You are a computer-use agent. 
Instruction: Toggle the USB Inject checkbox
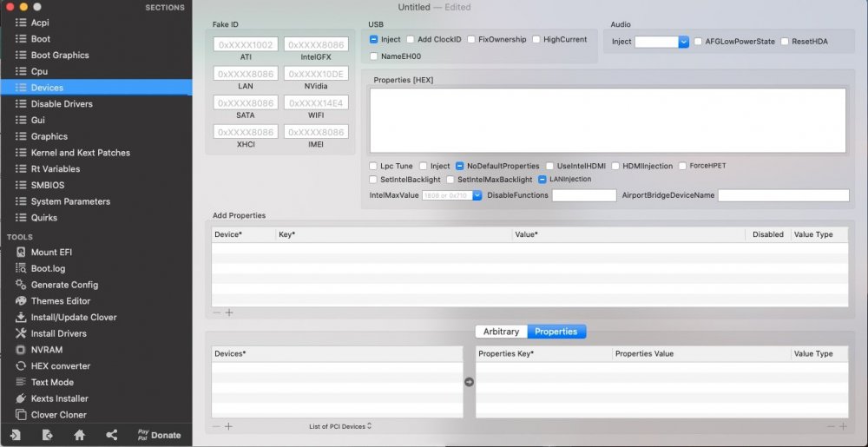pos(373,40)
